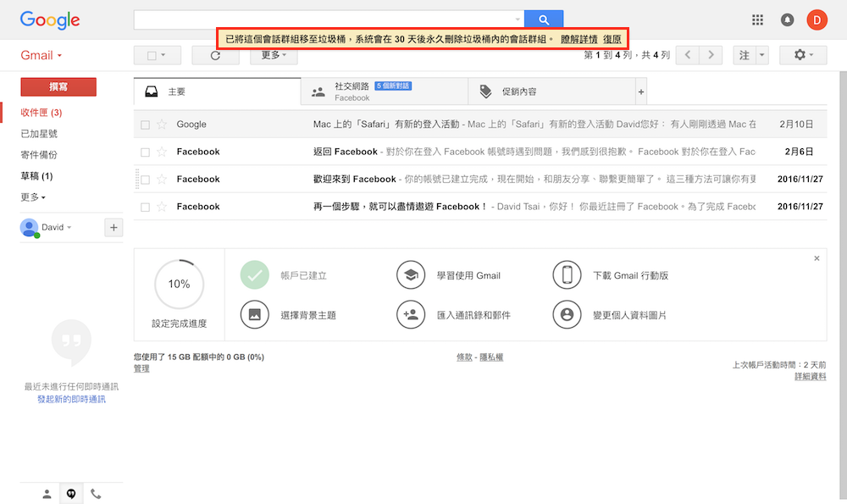Viewport: 847px width, 504px height.
Task: Open the 更多 actions dropdown
Action: click(x=274, y=55)
